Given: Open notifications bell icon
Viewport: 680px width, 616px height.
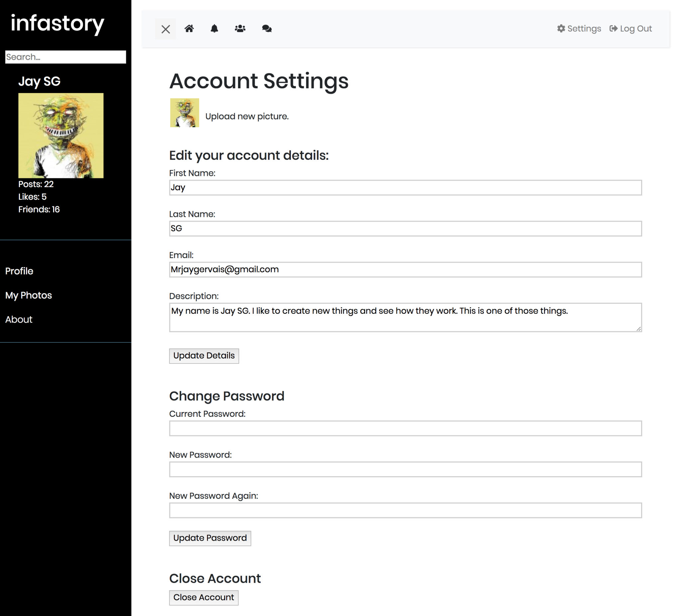Looking at the screenshot, I should point(214,29).
